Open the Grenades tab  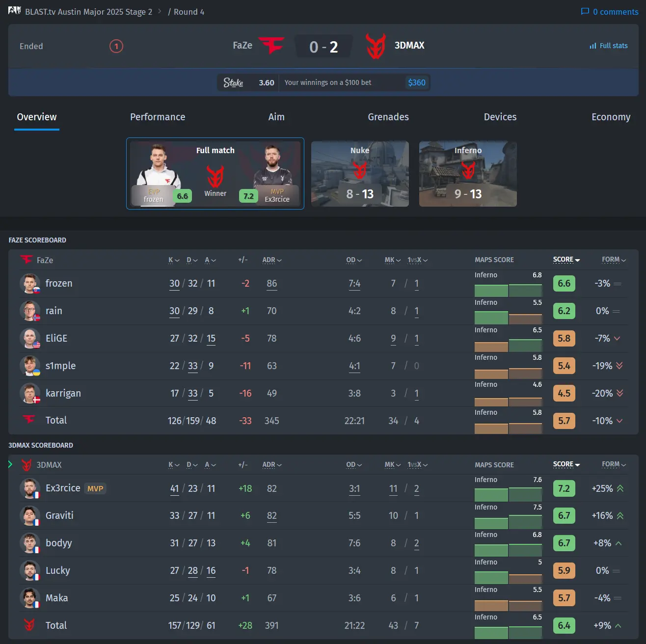[388, 117]
